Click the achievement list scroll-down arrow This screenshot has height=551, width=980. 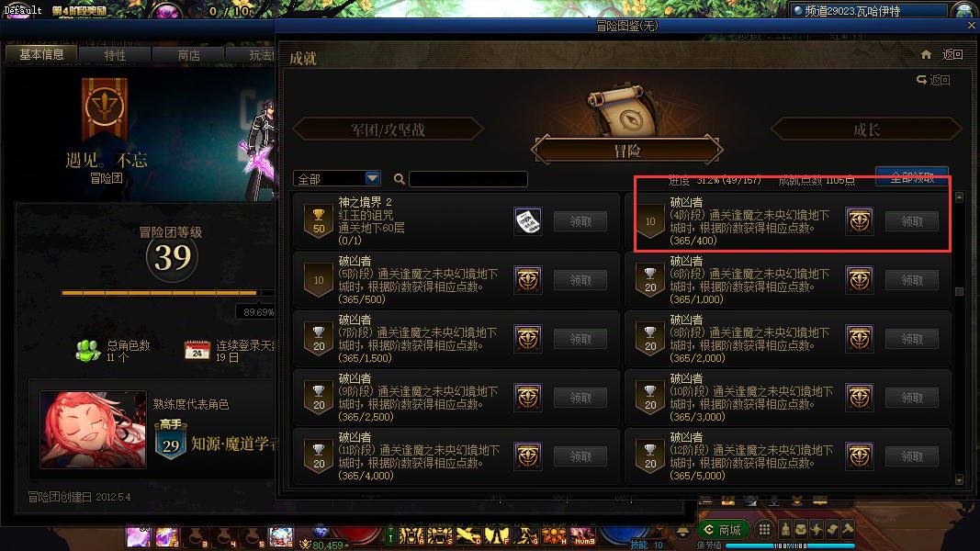(x=960, y=479)
